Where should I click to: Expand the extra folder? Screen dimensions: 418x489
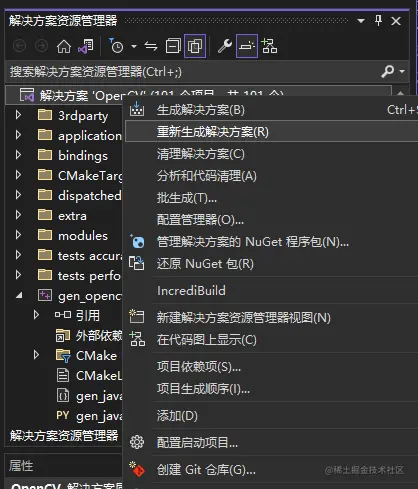click(18, 215)
